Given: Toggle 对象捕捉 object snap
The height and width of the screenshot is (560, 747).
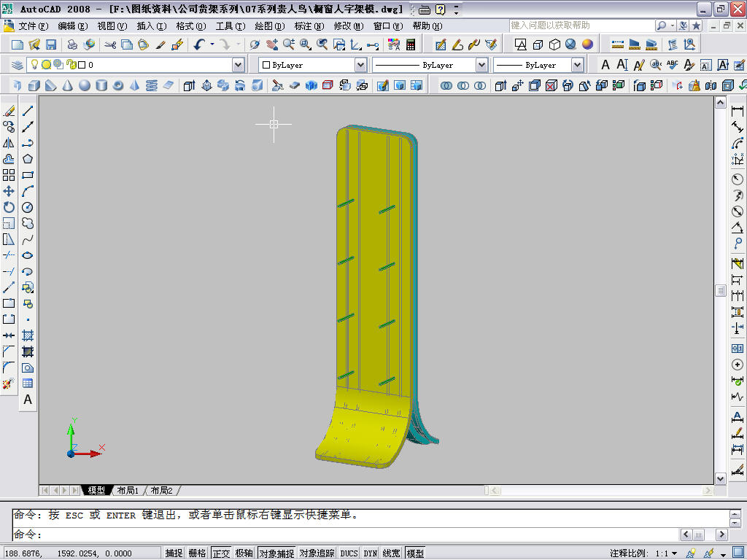Looking at the screenshot, I should click(x=276, y=553).
